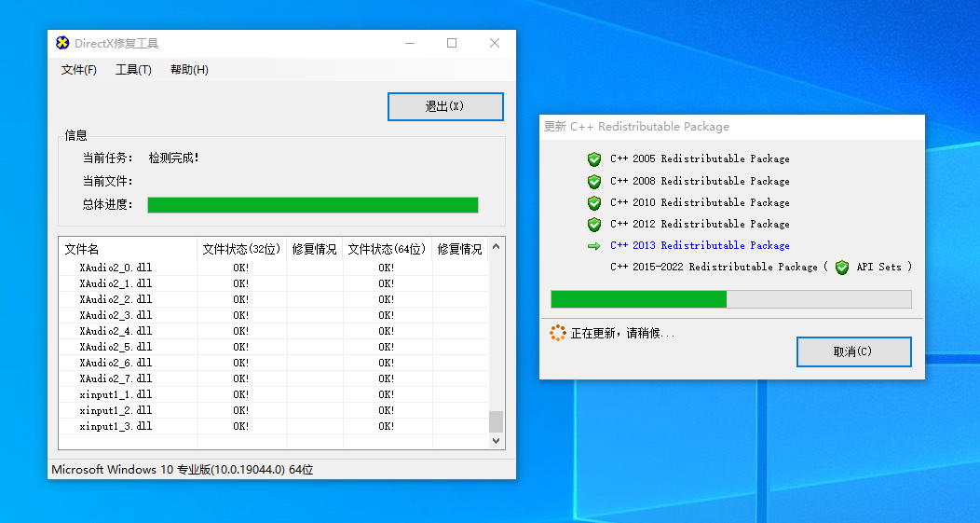Click the first 修复情况 column header
The height and width of the screenshot is (523, 980).
click(x=314, y=249)
